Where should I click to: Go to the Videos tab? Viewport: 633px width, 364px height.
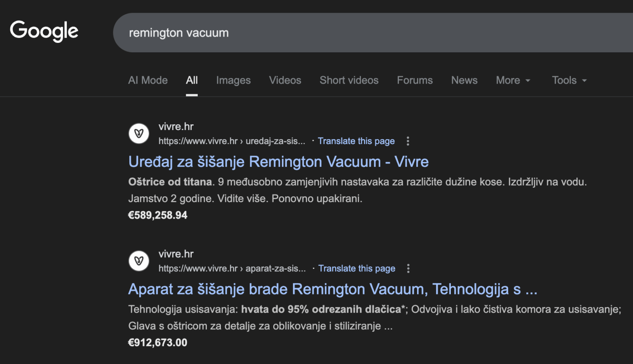(x=285, y=80)
